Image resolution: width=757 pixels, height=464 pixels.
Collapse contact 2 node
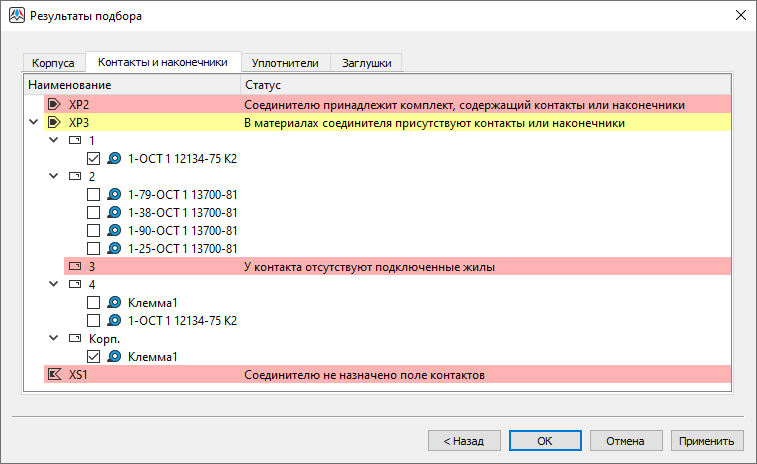[x=55, y=177]
